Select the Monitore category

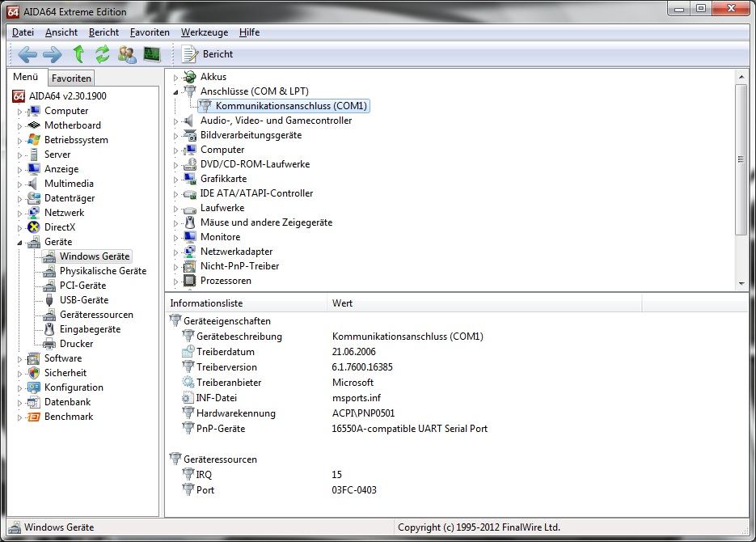pyautogui.click(x=221, y=237)
